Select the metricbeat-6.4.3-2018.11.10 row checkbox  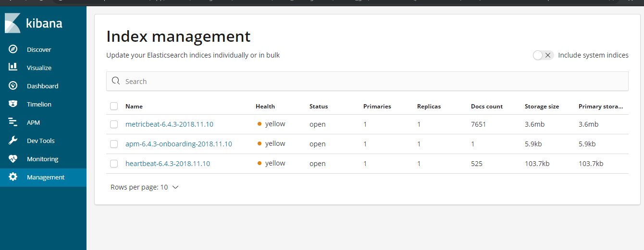(114, 124)
